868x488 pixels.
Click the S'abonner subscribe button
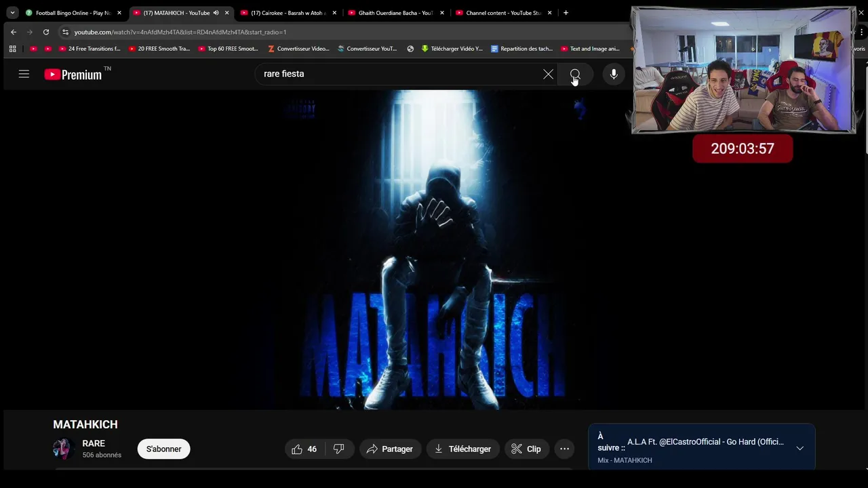click(x=164, y=449)
